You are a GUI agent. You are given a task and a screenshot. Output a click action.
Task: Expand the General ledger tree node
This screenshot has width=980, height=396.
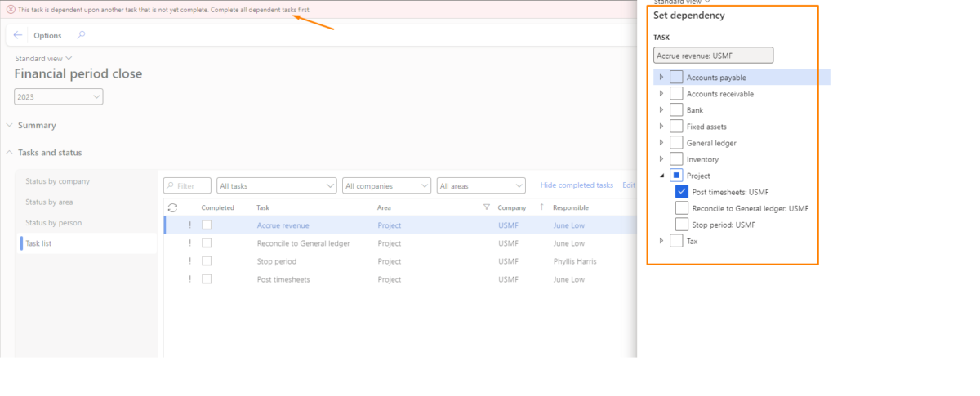[661, 143]
